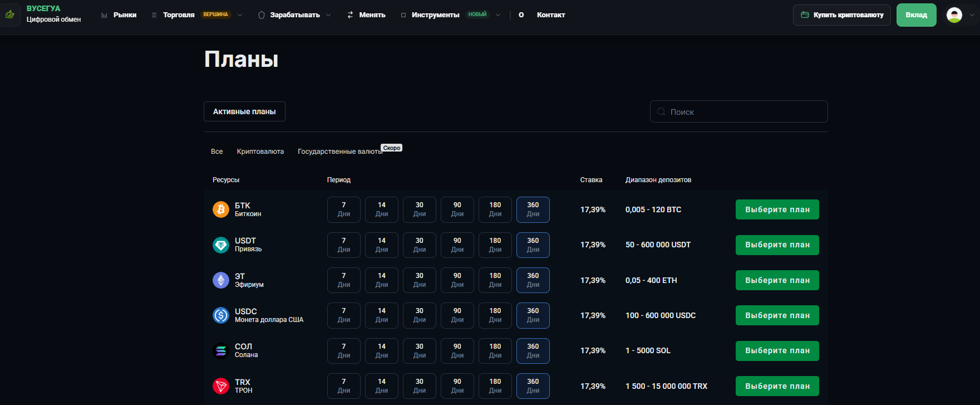Select the Государственные валюты filter tab
The width and height of the screenshot is (980, 405).
tap(340, 152)
